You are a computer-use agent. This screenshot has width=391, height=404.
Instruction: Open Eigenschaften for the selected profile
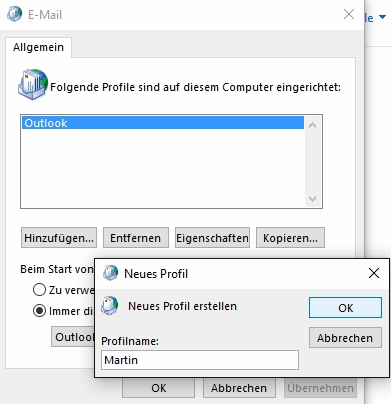click(x=212, y=238)
